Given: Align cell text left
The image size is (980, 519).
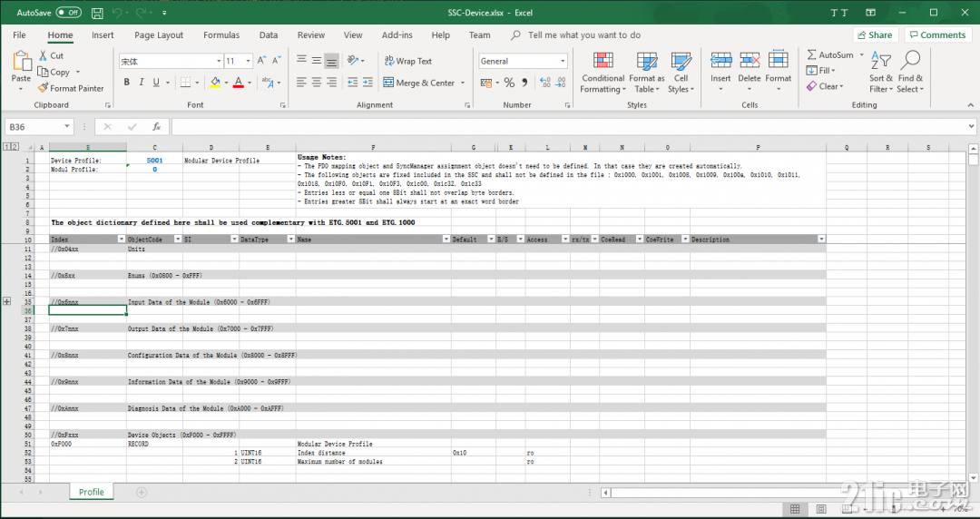Looking at the screenshot, I should point(302,82).
